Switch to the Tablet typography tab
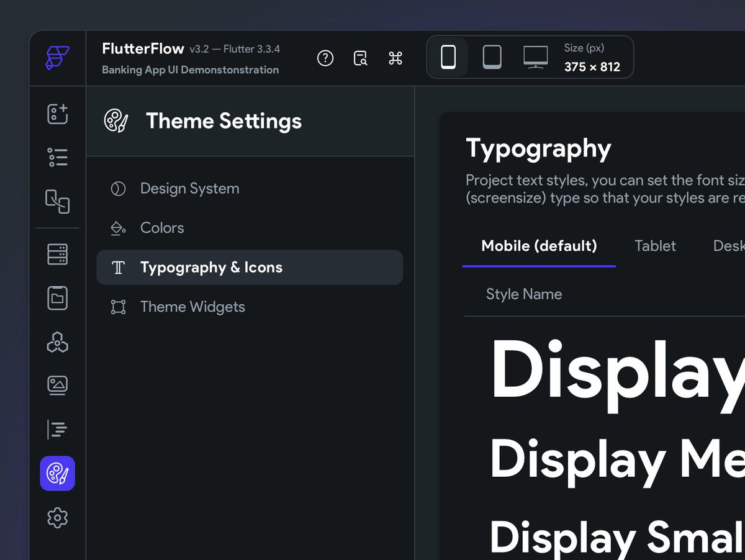 655,246
